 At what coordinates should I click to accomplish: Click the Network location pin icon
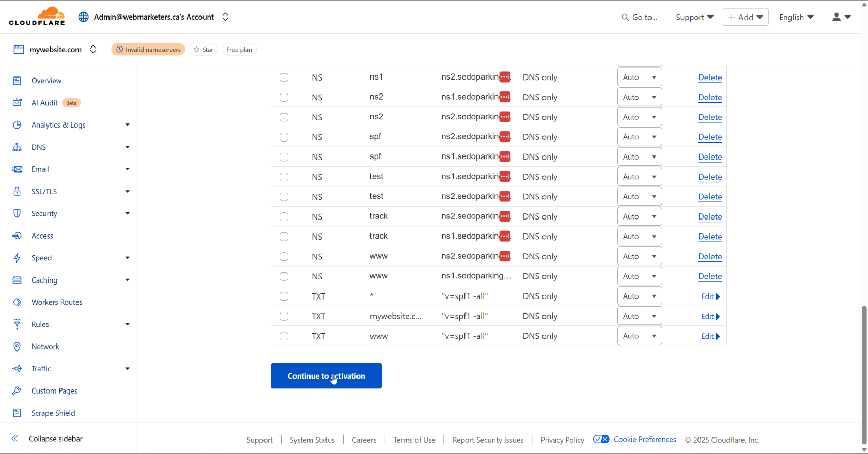(17, 347)
